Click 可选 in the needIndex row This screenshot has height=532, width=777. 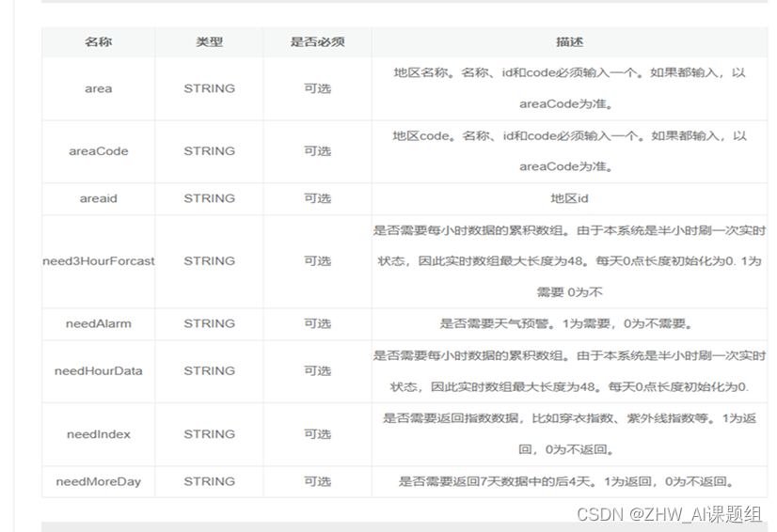[x=318, y=434]
